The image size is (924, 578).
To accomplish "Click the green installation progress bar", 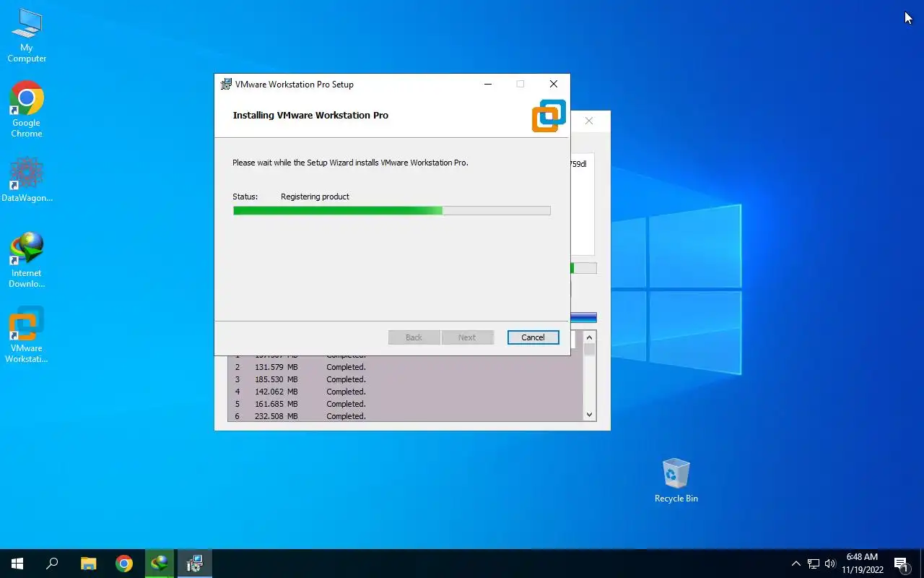I will (x=391, y=210).
